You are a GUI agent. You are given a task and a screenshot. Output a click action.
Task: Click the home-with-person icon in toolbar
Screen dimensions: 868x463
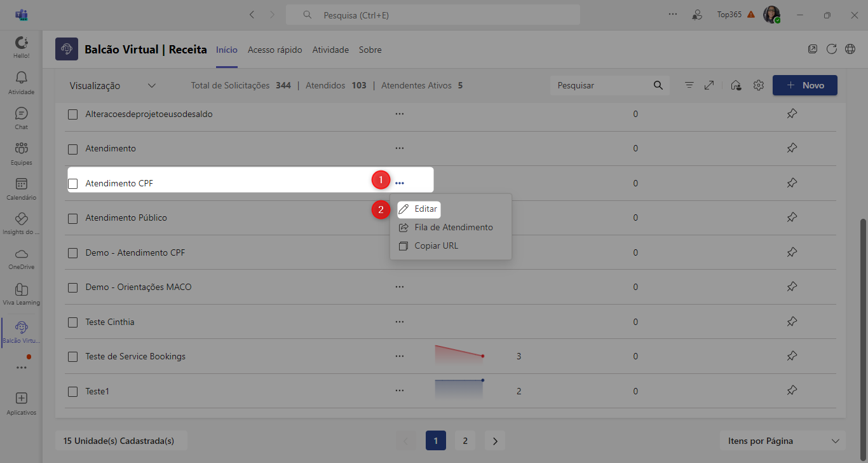736,85
